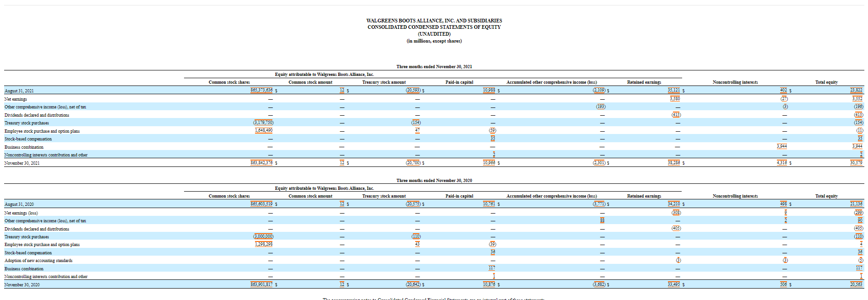Click the heading 'Three months ended November 30, 2021'
The width and height of the screenshot is (868, 300).
pyautogui.click(x=434, y=67)
